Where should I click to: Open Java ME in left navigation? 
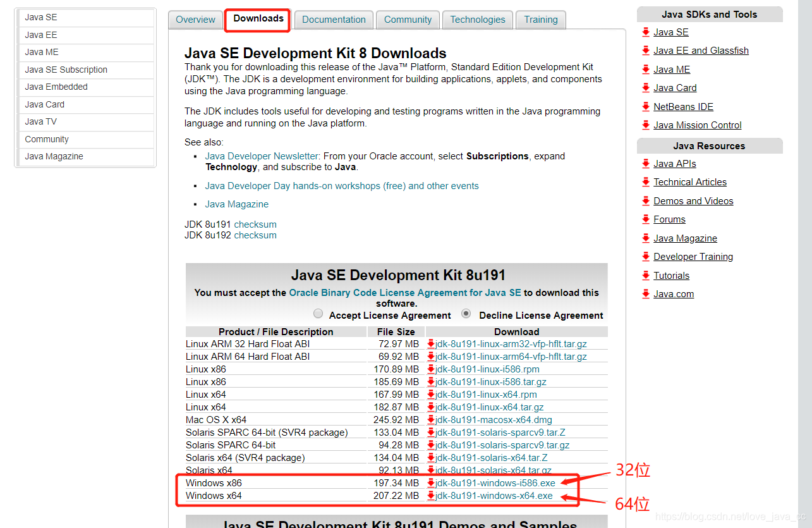tap(86, 52)
